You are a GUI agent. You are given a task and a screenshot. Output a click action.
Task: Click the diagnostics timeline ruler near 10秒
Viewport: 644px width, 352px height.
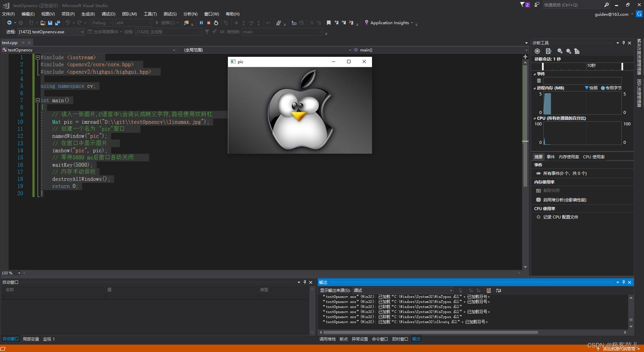(591, 66)
